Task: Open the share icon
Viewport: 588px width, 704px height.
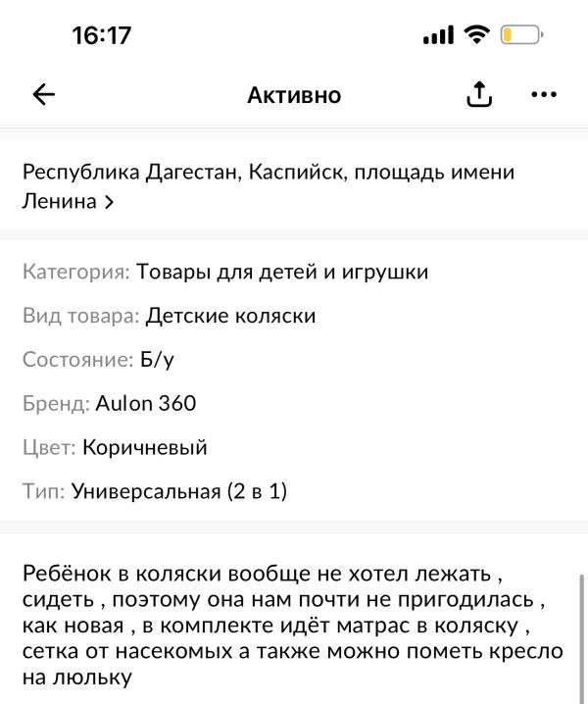Action: coord(478,95)
